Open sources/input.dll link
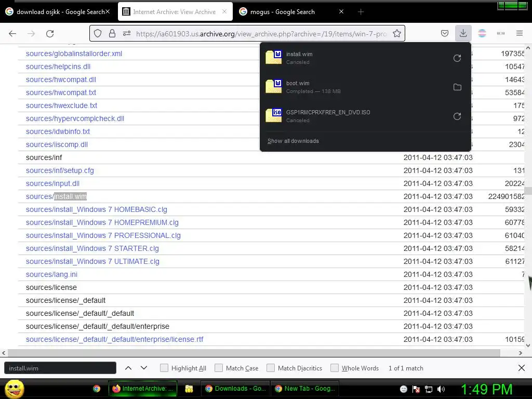Image resolution: width=532 pixels, height=399 pixels. pos(52,183)
